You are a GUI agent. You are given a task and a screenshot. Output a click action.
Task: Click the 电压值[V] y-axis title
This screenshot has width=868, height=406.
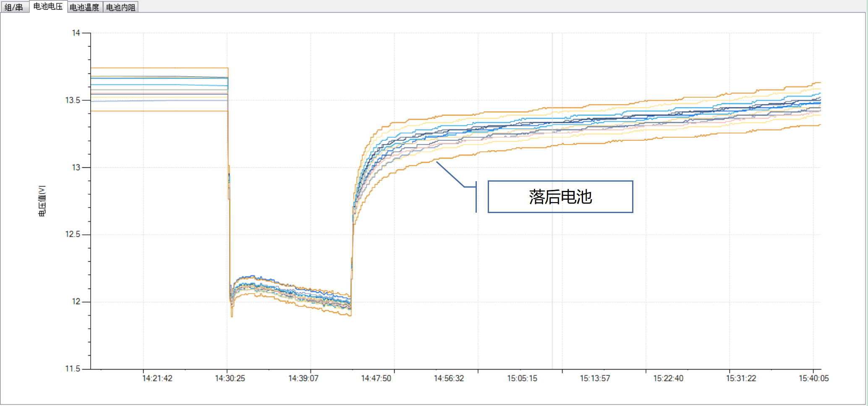[x=42, y=201]
